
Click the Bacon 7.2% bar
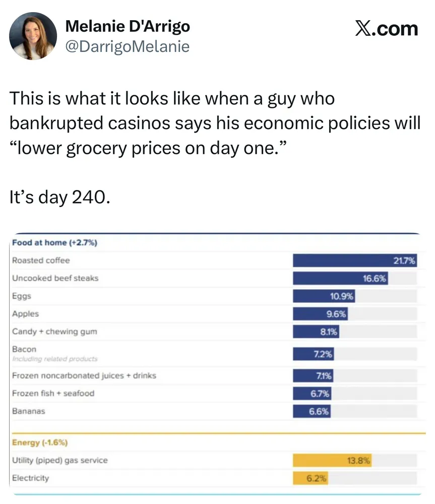click(313, 354)
